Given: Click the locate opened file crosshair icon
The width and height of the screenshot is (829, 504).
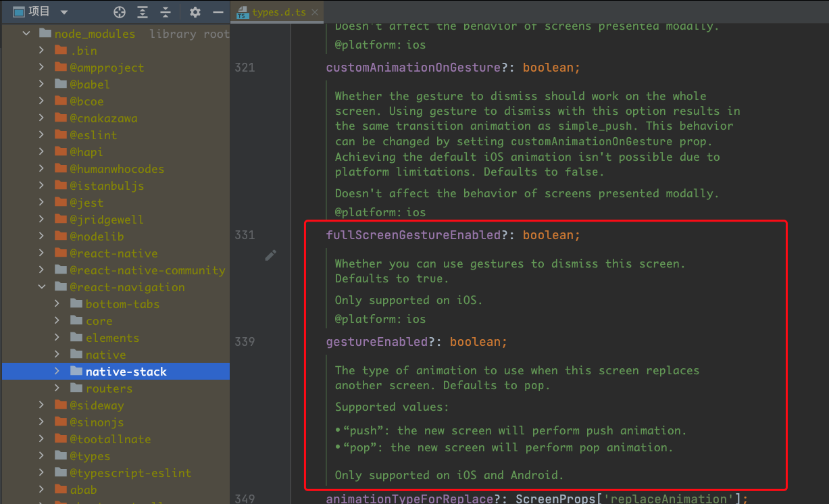Looking at the screenshot, I should pos(120,12).
